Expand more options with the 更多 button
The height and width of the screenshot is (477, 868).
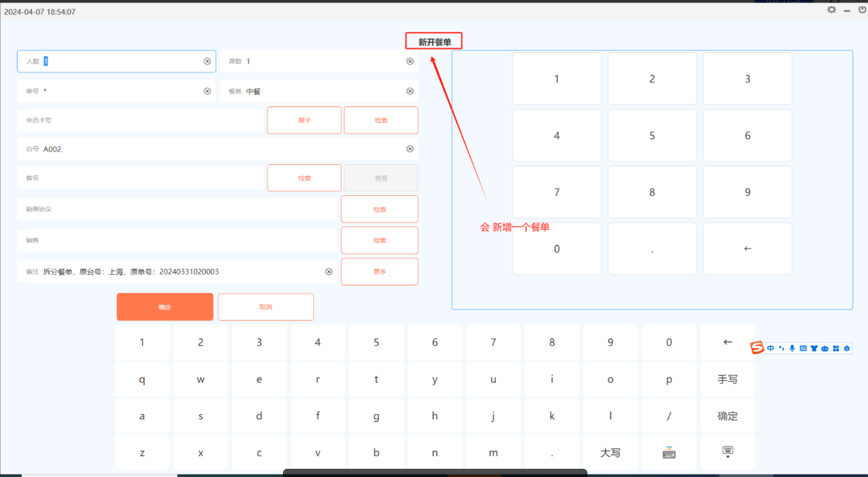[379, 272]
